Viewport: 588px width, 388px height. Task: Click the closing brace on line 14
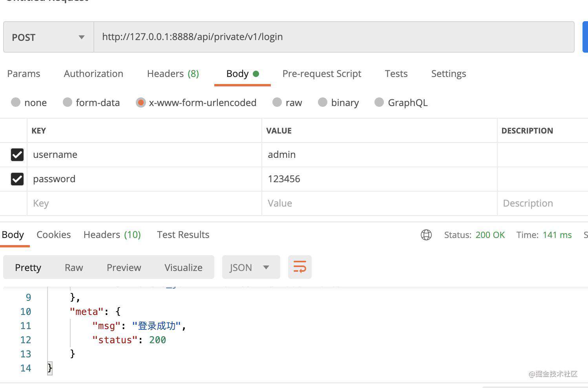coord(50,368)
